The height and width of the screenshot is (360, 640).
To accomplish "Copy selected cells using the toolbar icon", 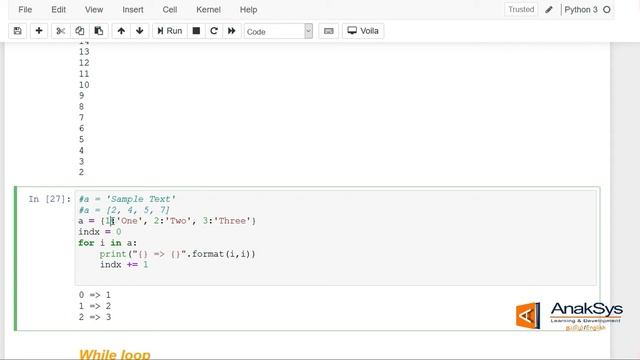I will pyautogui.click(x=80, y=31).
